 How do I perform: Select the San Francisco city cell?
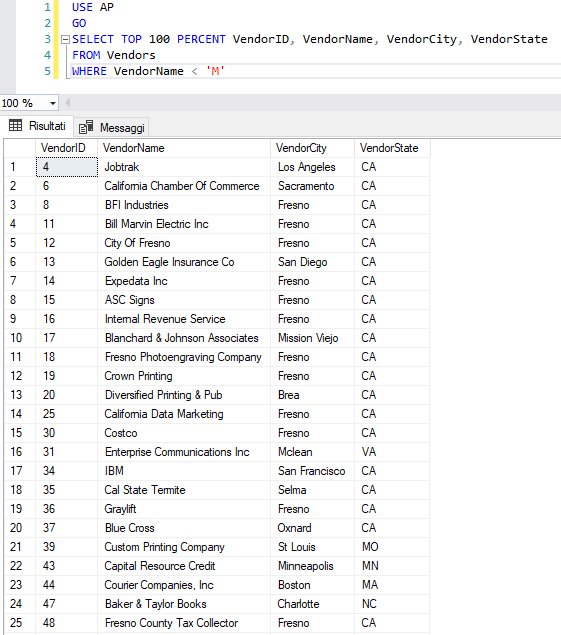coord(312,471)
